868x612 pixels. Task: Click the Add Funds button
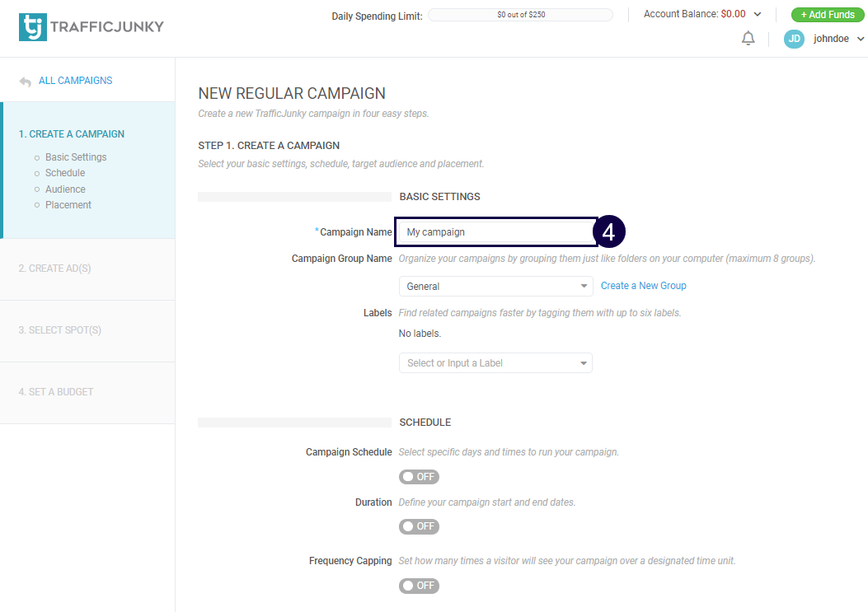[x=827, y=15]
